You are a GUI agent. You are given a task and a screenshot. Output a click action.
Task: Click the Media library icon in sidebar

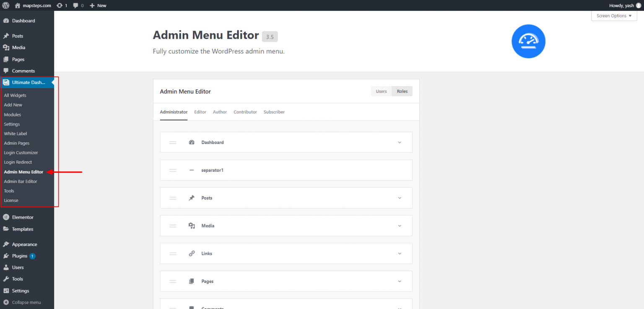(7, 47)
